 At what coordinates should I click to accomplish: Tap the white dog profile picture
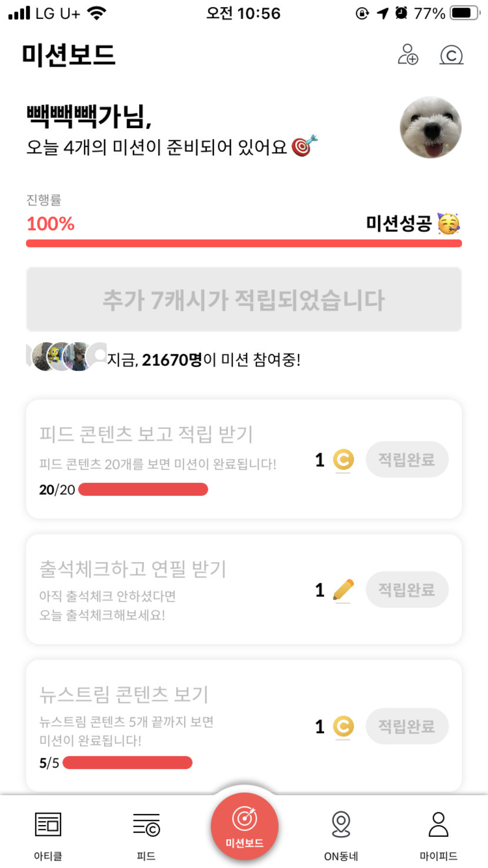(430, 128)
